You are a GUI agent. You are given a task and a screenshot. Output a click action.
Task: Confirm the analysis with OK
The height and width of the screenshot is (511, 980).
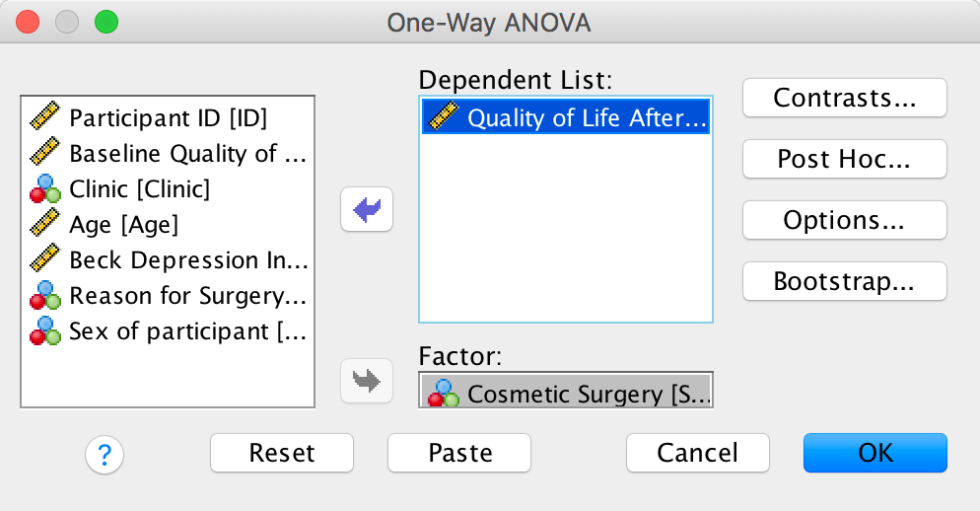point(875,453)
